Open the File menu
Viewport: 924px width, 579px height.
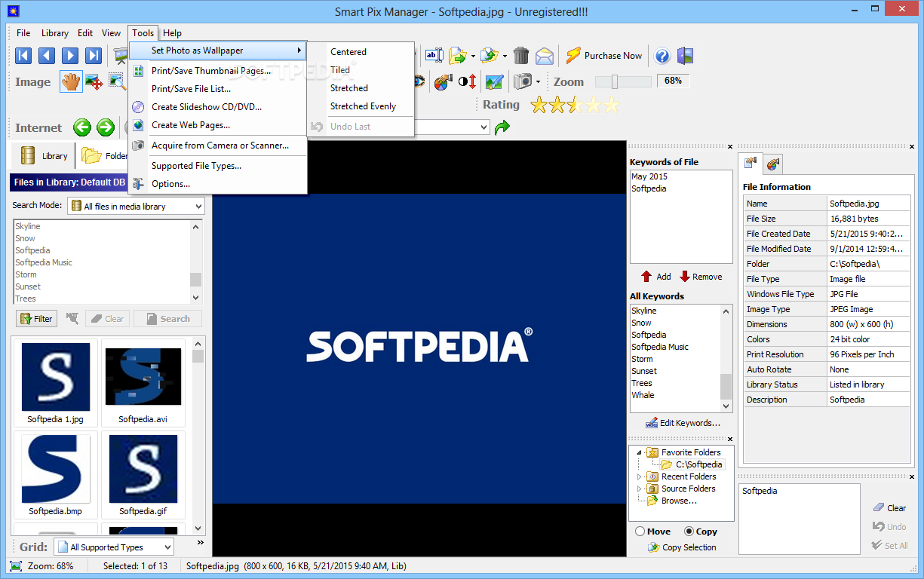(x=23, y=33)
